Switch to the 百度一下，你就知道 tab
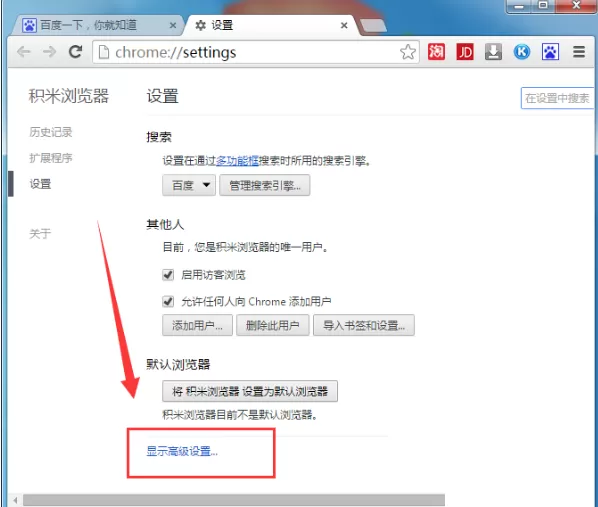Screen dimensions: 598x507 click(x=98, y=26)
